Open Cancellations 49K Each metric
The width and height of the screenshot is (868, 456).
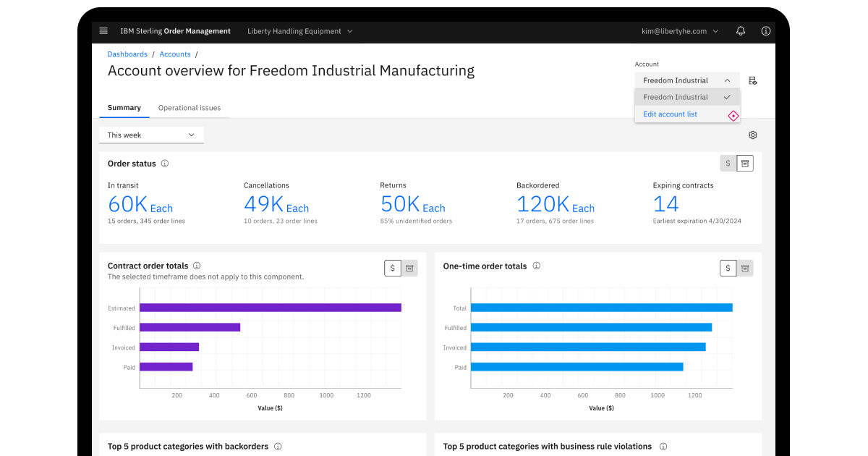pos(276,204)
